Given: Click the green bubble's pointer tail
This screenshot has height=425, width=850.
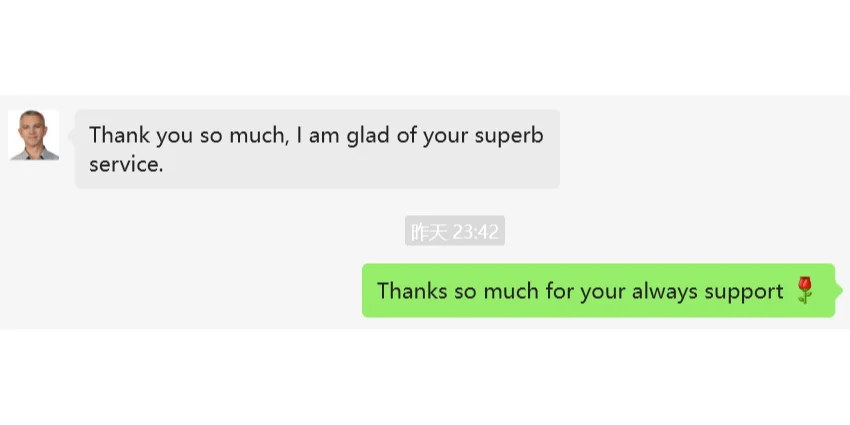Looking at the screenshot, I should click(x=838, y=290).
